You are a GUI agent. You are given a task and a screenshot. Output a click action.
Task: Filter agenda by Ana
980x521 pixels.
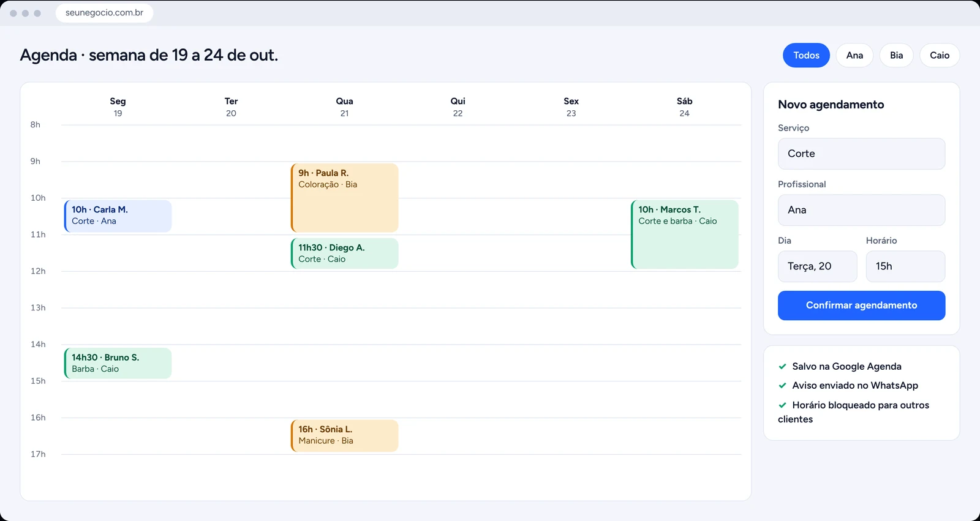click(854, 55)
